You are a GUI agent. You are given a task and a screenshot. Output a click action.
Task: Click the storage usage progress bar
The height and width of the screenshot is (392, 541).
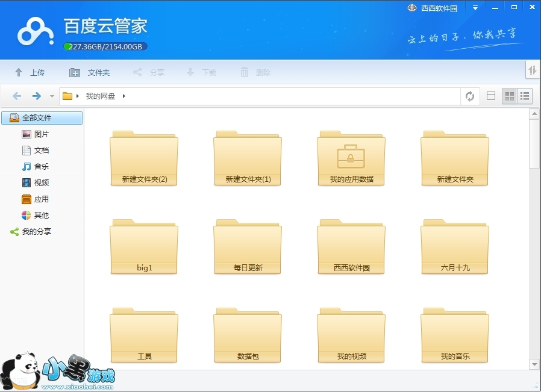point(105,46)
